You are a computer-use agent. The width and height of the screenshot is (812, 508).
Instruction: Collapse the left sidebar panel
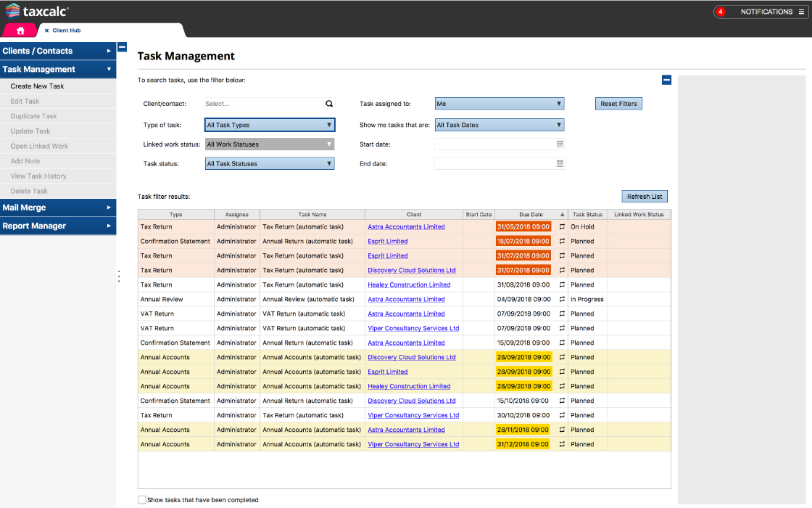[x=123, y=47]
